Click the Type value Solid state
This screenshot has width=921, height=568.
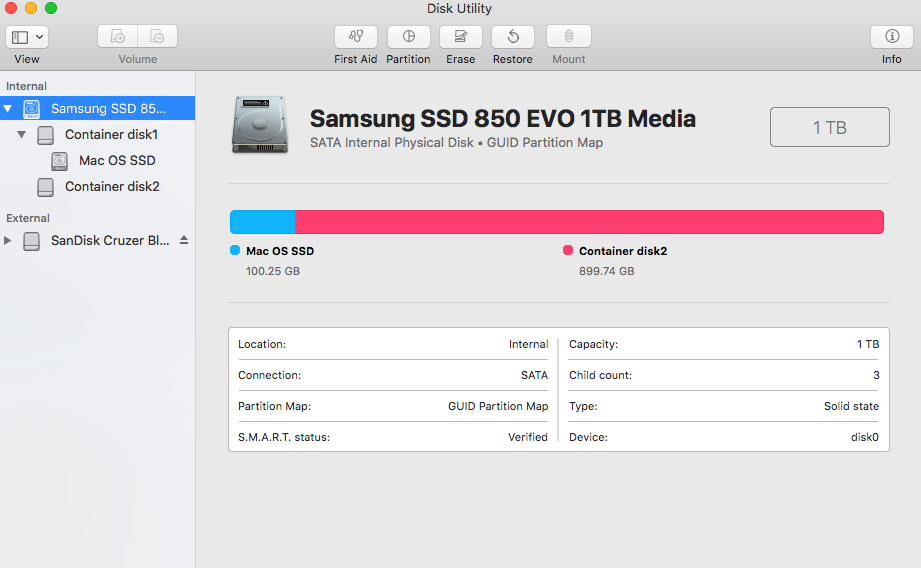pos(851,406)
